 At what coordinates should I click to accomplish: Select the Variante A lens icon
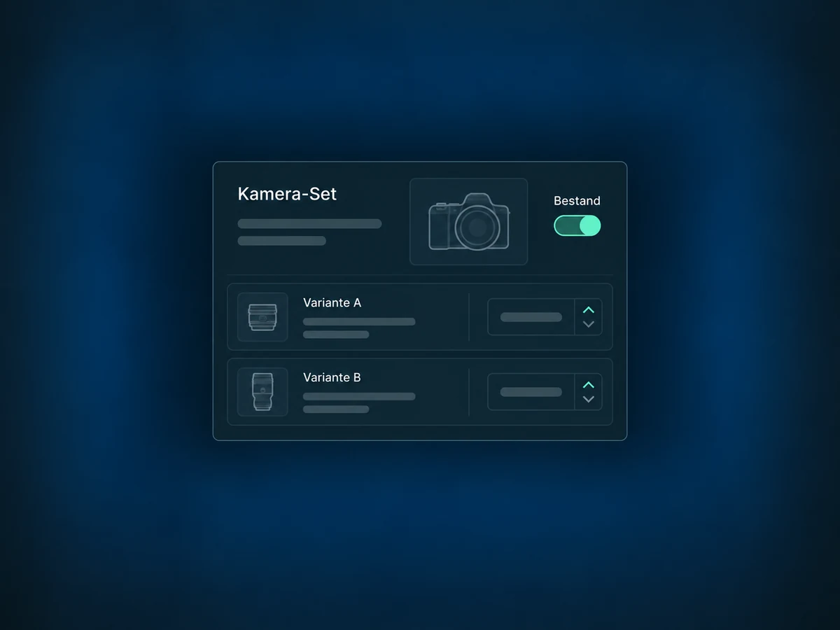tap(262, 317)
